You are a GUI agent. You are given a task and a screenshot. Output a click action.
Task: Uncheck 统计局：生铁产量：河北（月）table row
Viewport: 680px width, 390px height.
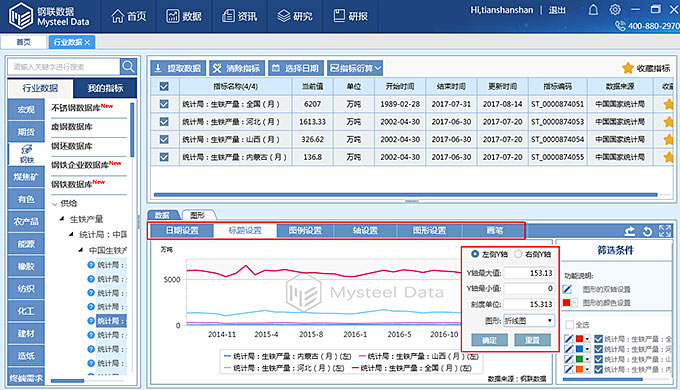164,122
